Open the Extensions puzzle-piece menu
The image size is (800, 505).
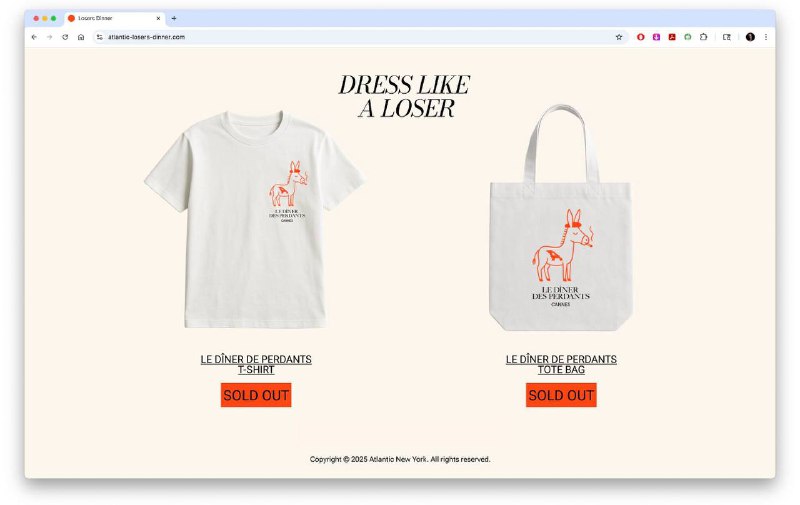coord(704,37)
